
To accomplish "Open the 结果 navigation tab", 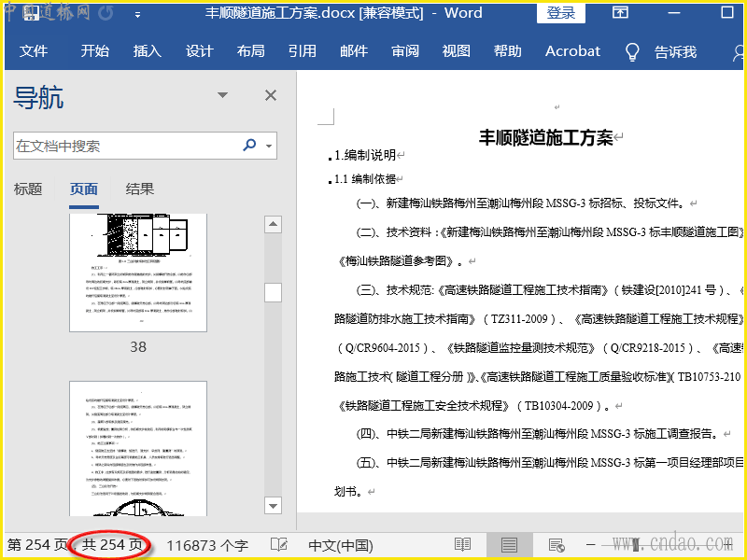I will [x=139, y=189].
